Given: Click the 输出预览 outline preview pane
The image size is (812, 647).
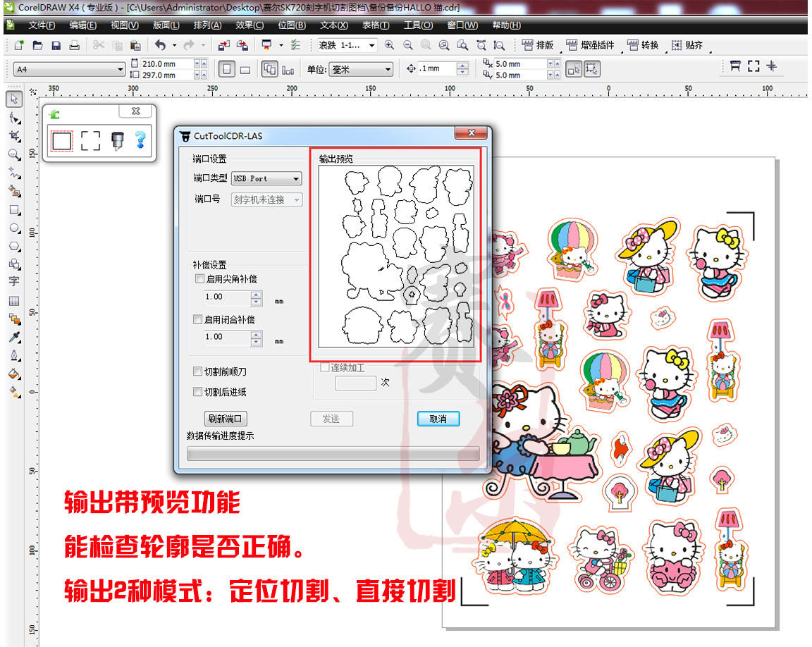Looking at the screenshot, I should click(x=396, y=257).
